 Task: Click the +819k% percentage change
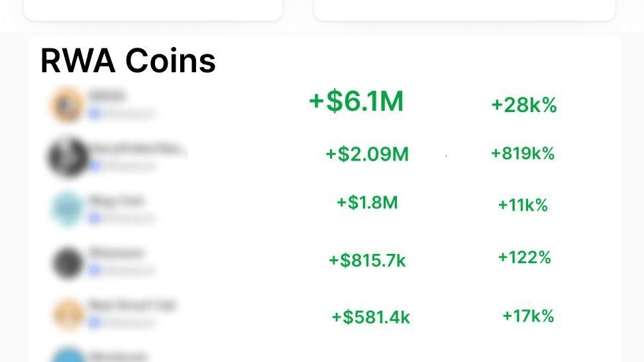tap(522, 154)
